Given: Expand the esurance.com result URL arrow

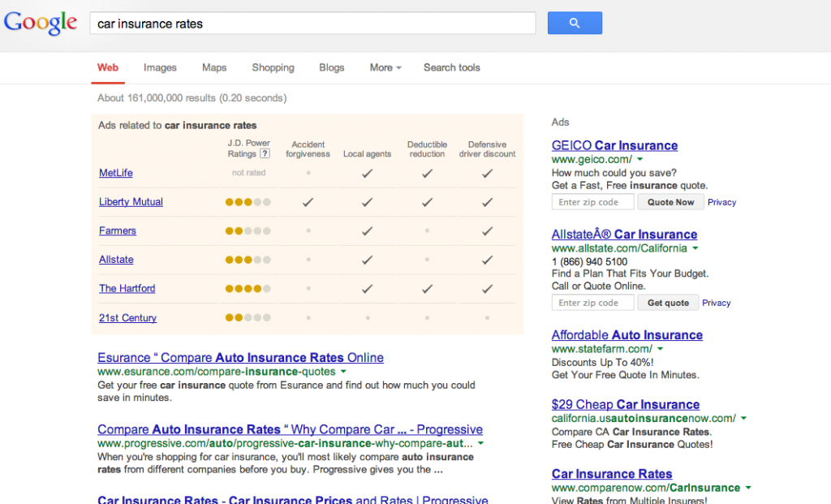Looking at the screenshot, I should 343,372.
